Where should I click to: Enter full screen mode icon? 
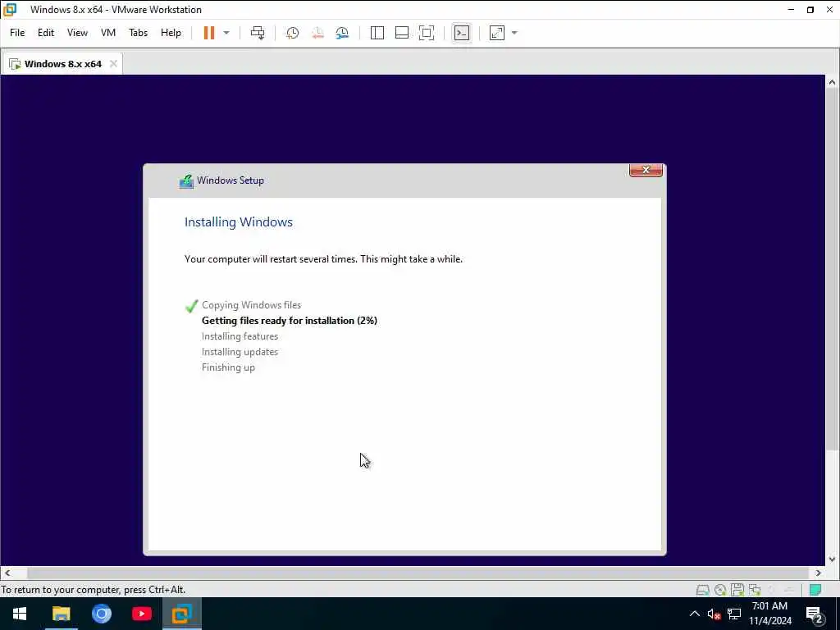[x=427, y=33]
